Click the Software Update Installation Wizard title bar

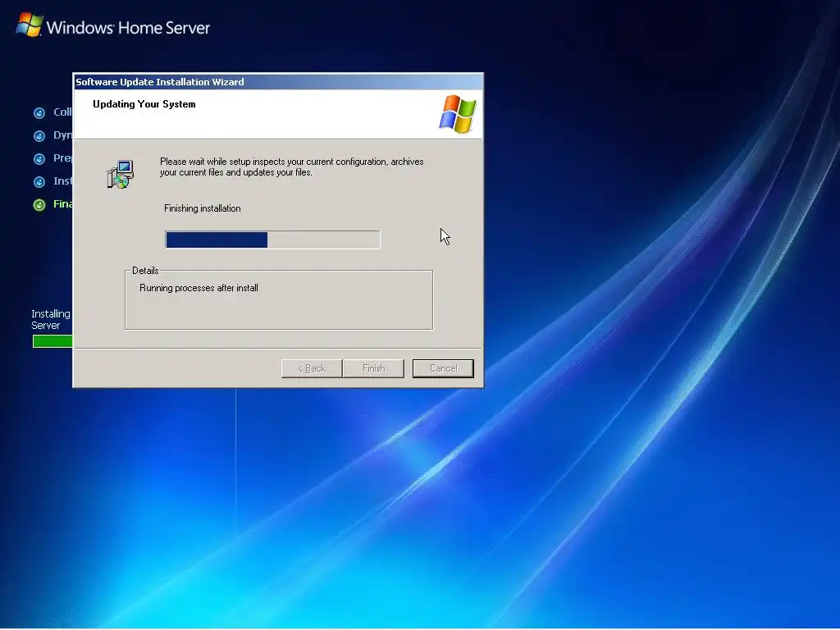tap(278, 81)
